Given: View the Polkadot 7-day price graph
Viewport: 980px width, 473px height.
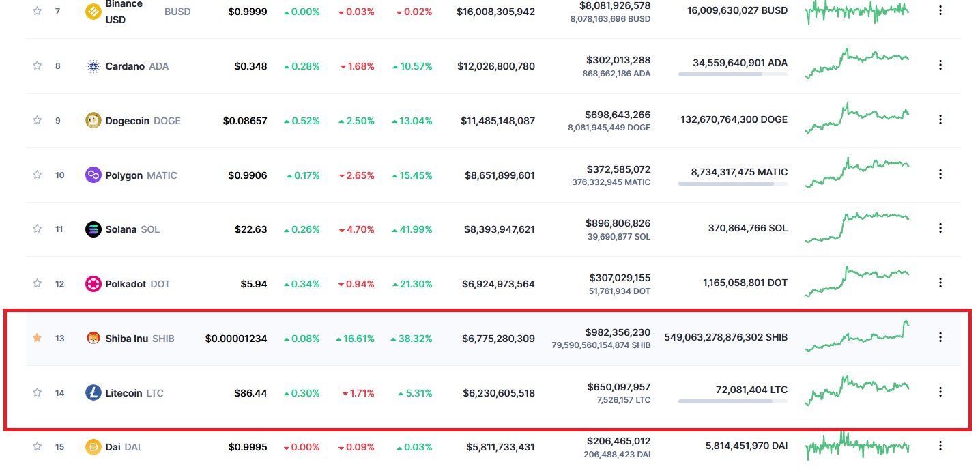Looking at the screenshot, I should tap(857, 281).
